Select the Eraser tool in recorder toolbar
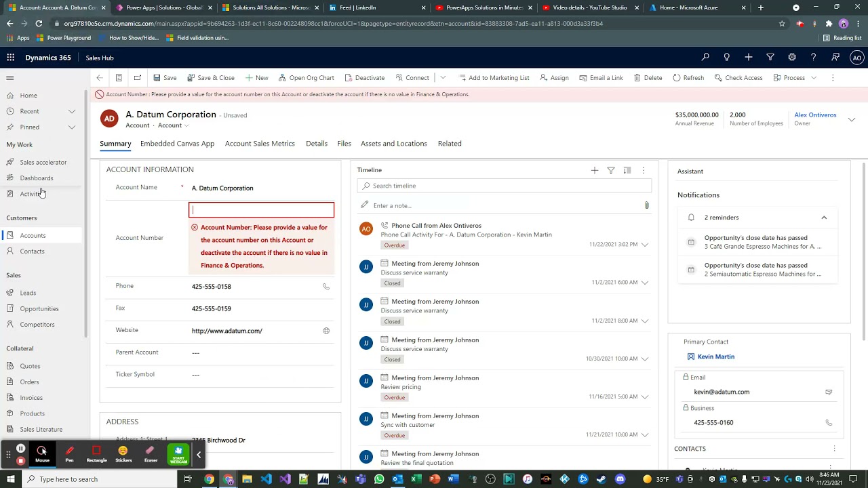This screenshot has height=488, width=868. (x=151, y=453)
